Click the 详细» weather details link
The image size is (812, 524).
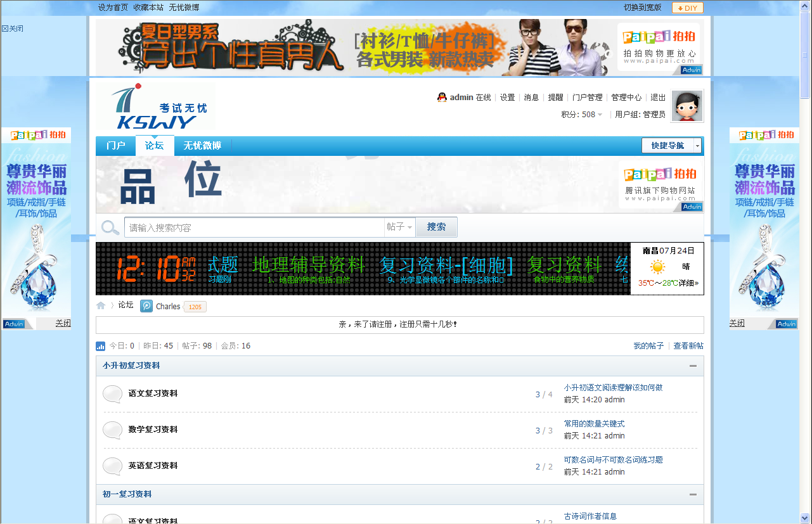[x=688, y=283]
